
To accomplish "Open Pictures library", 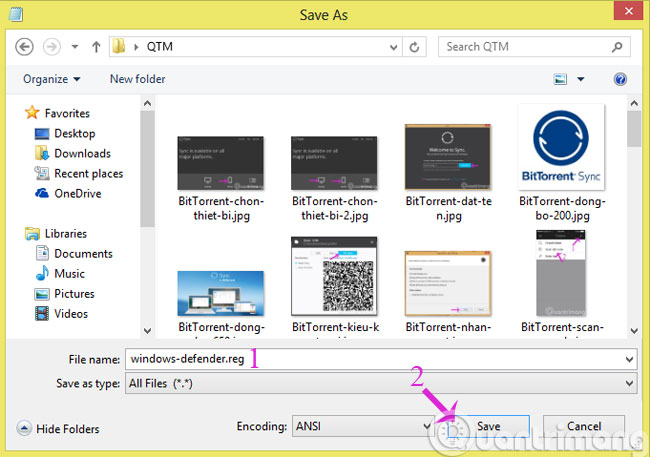I will pyautogui.click(x=74, y=294).
